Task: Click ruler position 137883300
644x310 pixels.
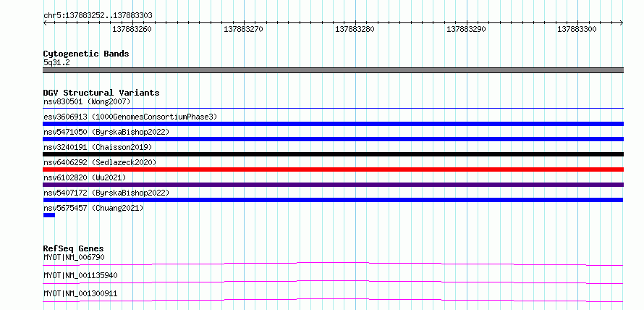Action: (x=577, y=30)
